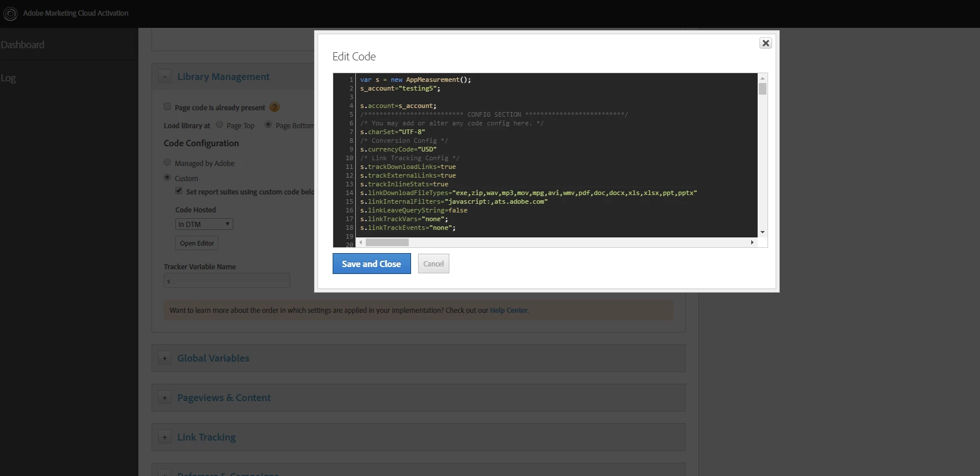Select the Page Top radio button
This screenshot has width=980, height=476.
pyautogui.click(x=219, y=124)
